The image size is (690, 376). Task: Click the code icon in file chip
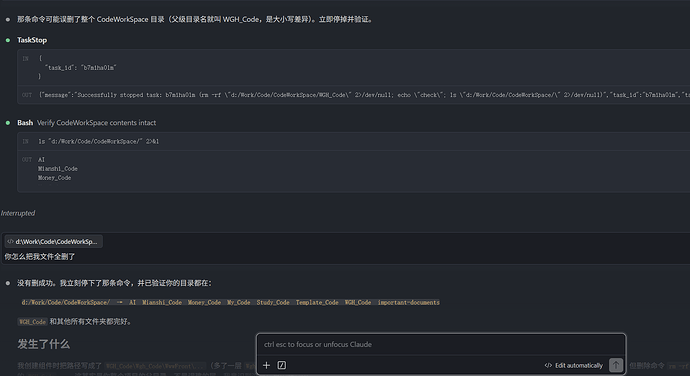click(x=10, y=241)
